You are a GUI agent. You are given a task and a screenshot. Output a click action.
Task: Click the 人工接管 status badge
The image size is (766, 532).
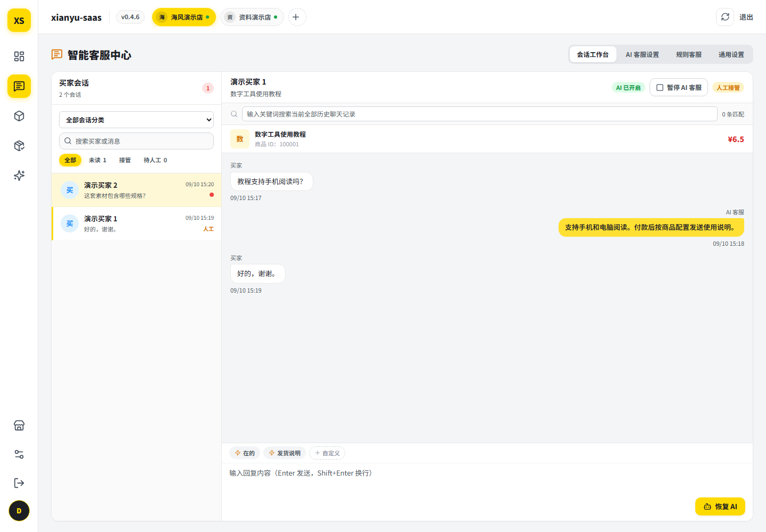click(x=728, y=88)
